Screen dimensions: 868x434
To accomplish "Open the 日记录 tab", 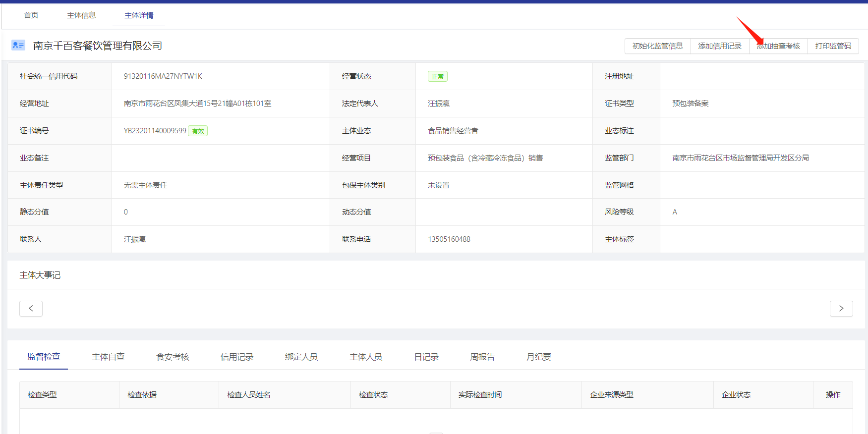I will pos(426,357).
